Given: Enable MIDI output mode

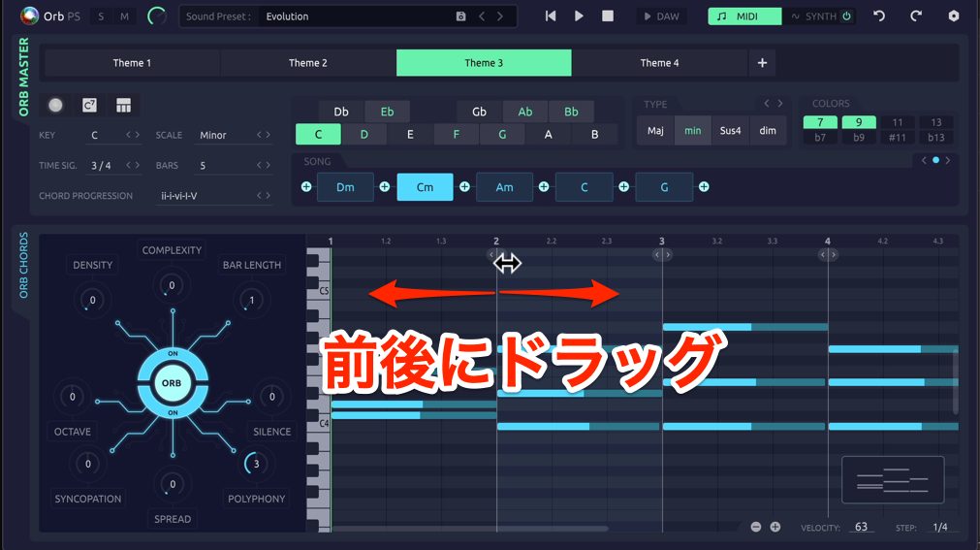Looking at the screenshot, I should (x=744, y=16).
